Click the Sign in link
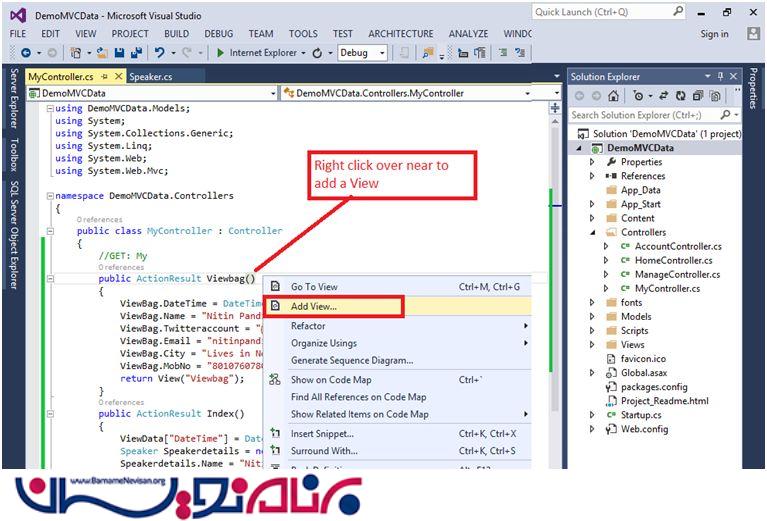The width and height of the screenshot is (767, 521). (x=714, y=33)
